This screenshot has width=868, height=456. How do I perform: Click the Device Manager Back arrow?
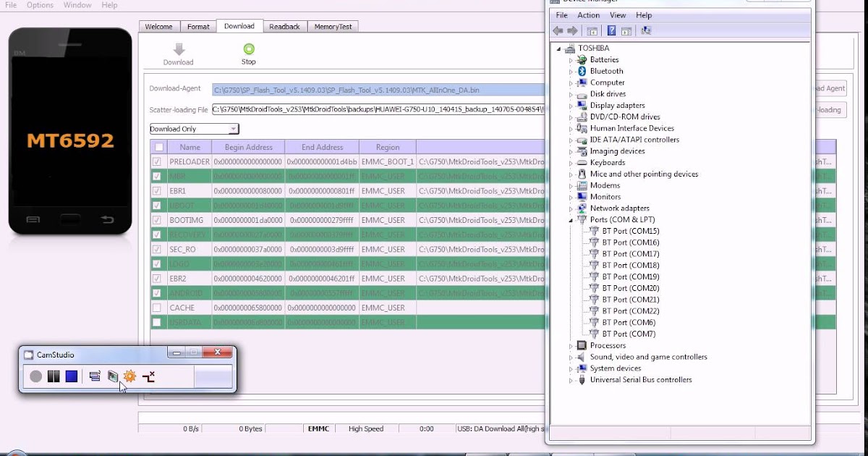coord(558,30)
